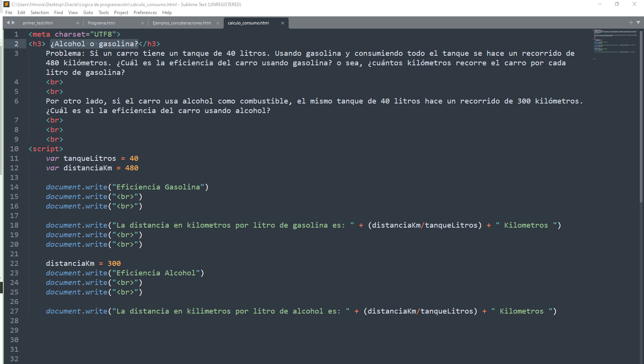The width and height of the screenshot is (644, 364).
Task: Click the variable name 'tanqueLitros' on line 11
Action: [90, 158]
